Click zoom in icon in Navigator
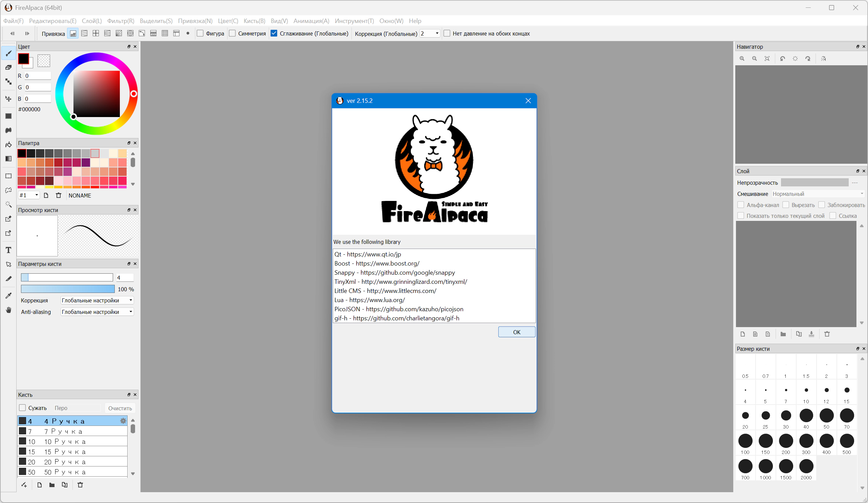The width and height of the screenshot is (868, 503). (742, 59)
